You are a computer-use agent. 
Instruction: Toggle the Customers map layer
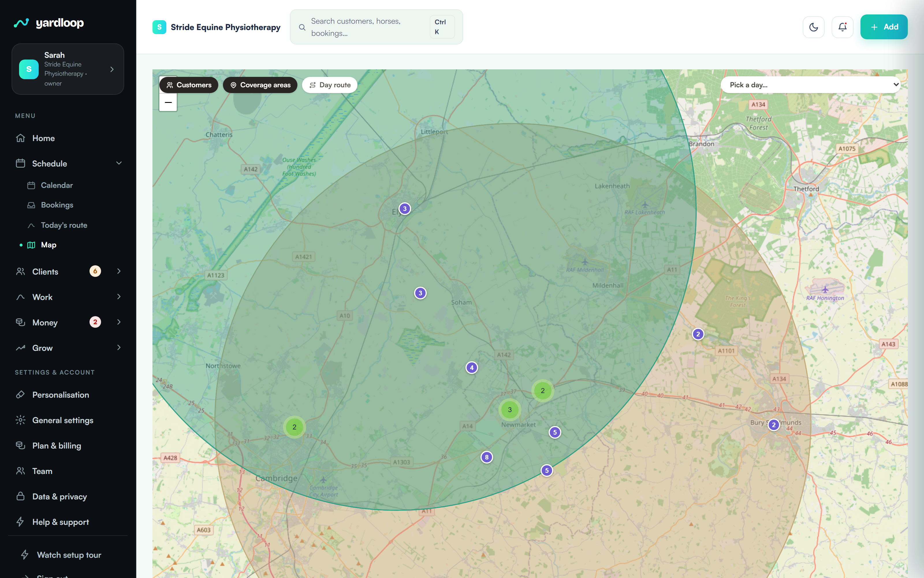click(189, 85)
